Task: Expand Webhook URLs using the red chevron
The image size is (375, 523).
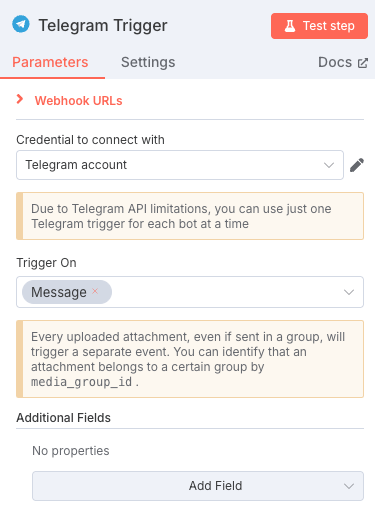Action: 20,99
